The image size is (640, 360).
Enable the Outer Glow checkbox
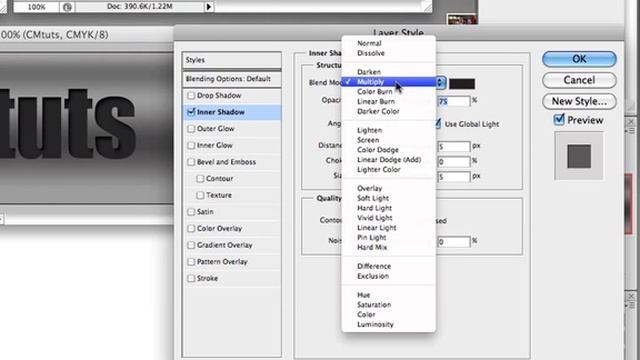[x=191, y=129]
